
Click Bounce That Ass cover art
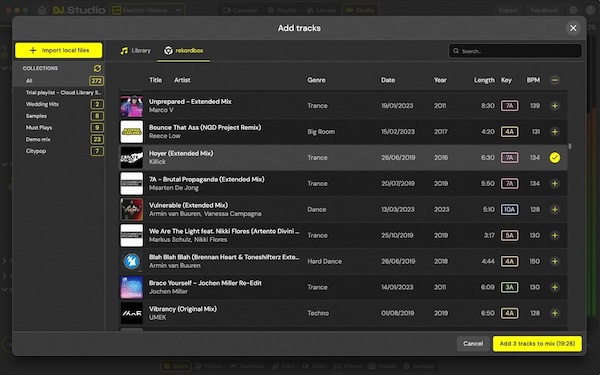click(132, 132)
